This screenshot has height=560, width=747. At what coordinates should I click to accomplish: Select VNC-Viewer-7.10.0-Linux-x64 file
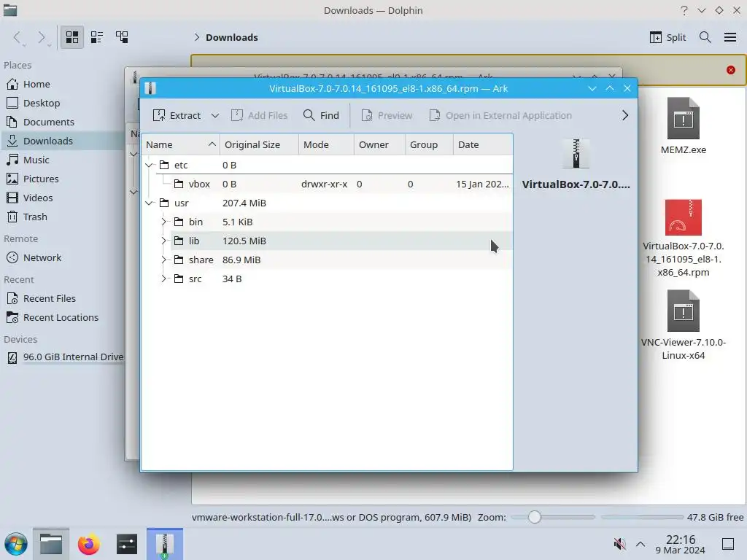683,325
